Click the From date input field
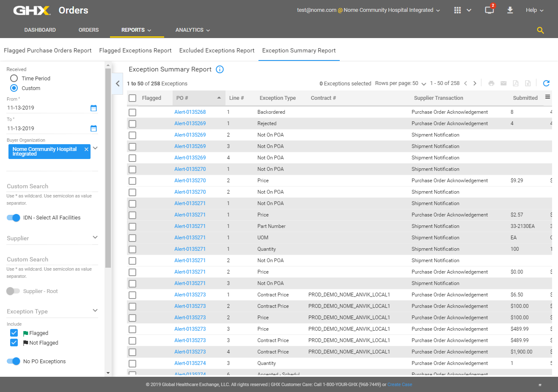 (47, 108)
